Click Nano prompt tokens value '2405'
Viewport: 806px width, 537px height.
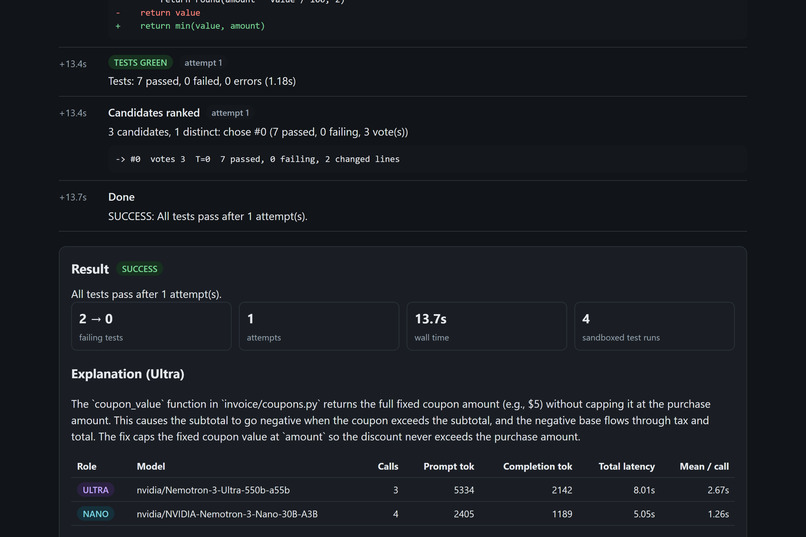point(464,514)
